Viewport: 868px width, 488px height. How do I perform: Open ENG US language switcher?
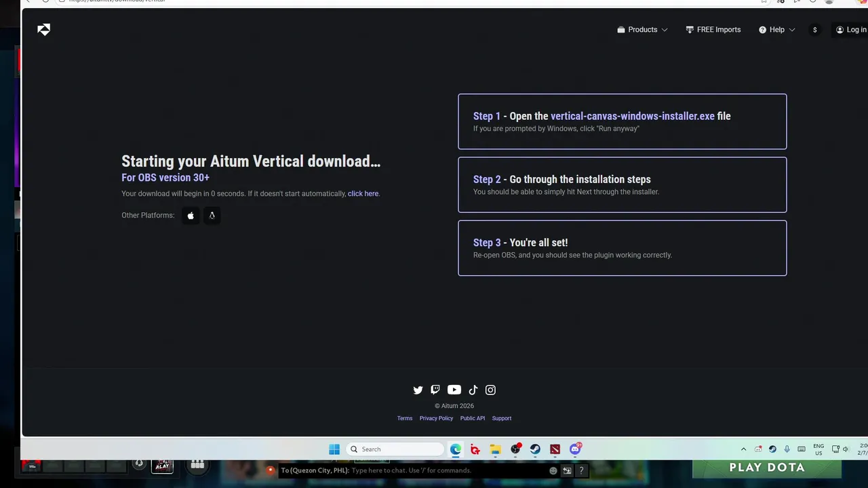click(818, 449)
